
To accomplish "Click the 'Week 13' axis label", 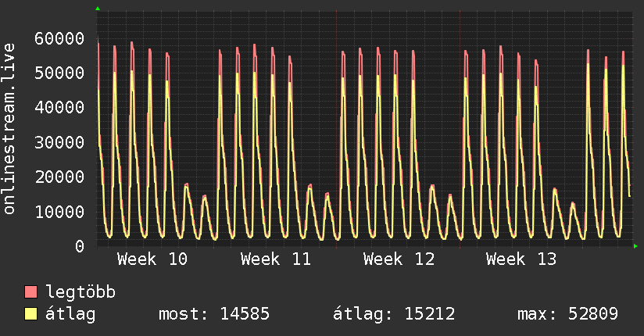I will coord(521,259).
